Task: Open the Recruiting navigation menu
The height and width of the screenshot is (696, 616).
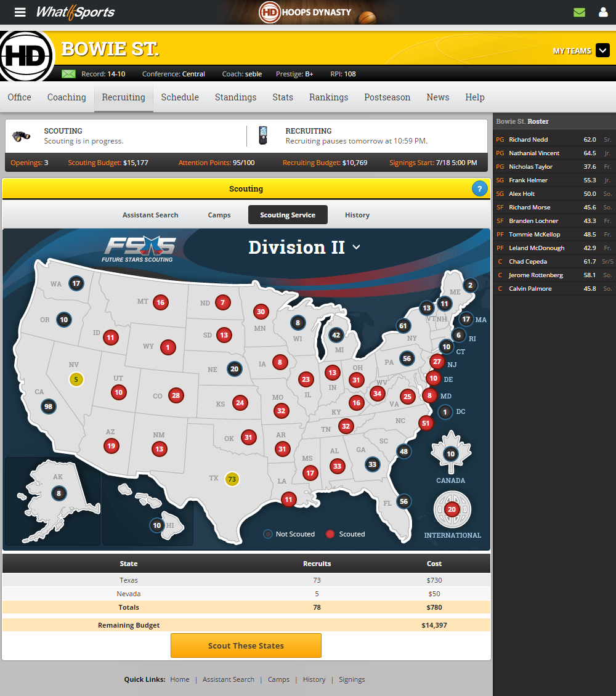Action: 123,97
